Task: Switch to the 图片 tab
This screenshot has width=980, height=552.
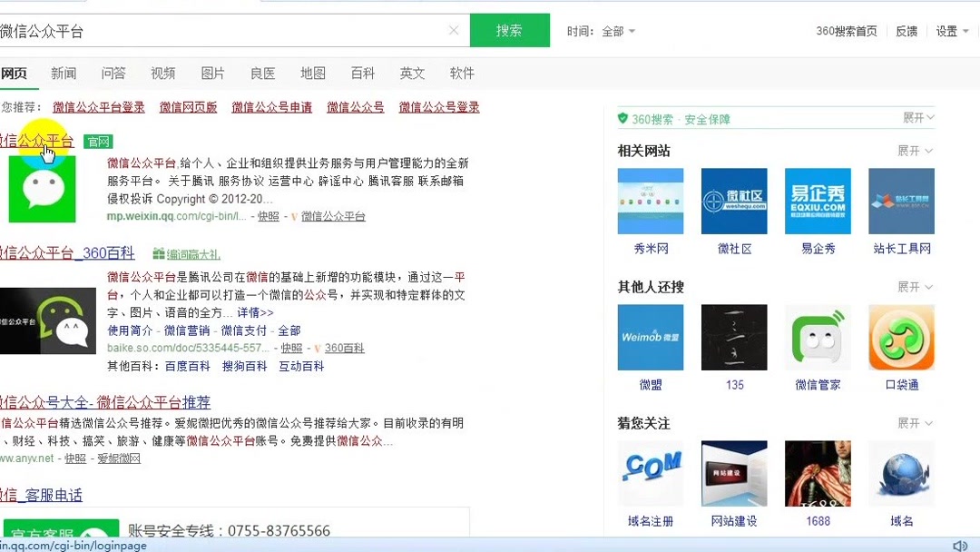Action: (212, 73)
